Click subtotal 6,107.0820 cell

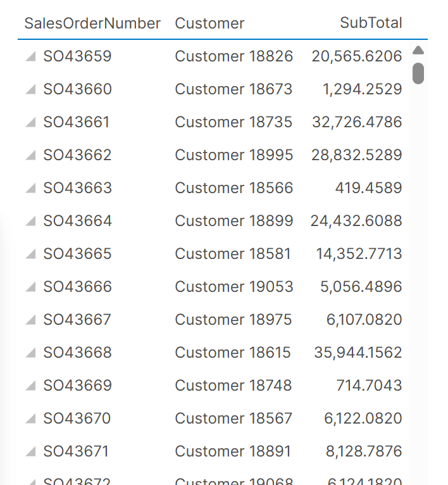364,320
